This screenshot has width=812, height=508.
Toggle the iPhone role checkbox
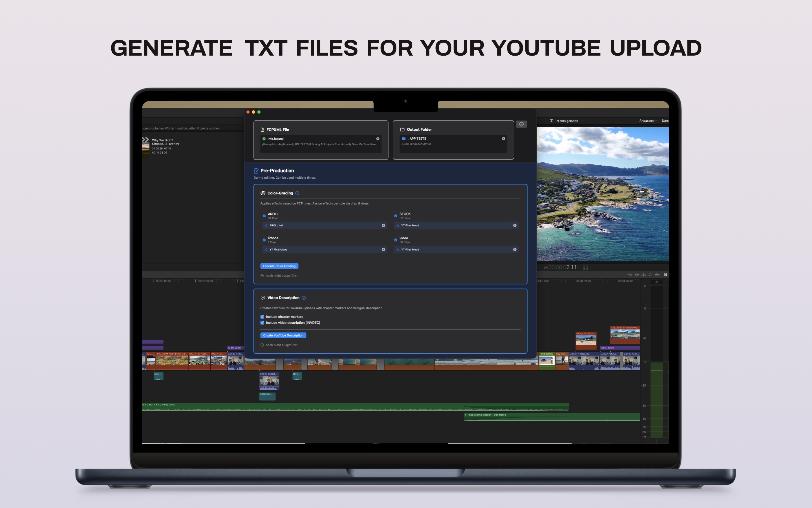coord(264,240)
